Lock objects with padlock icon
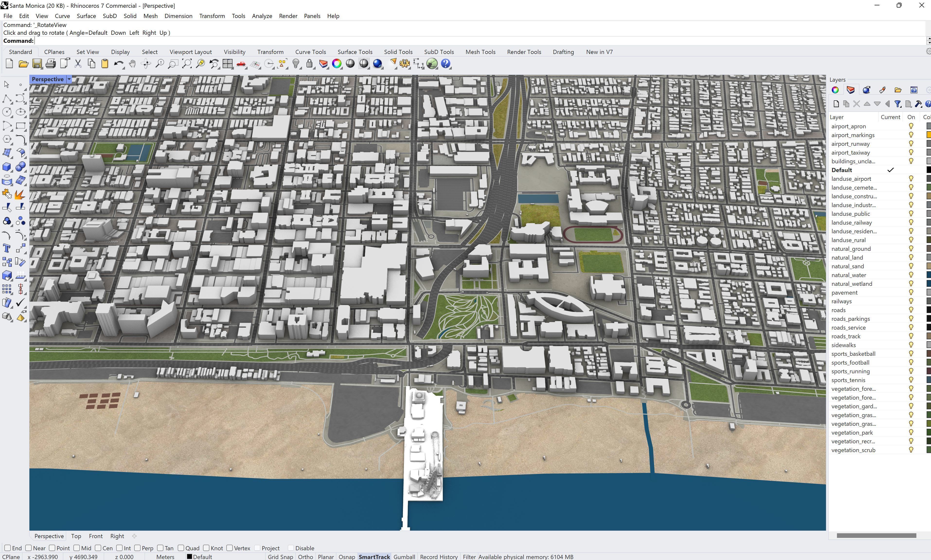The height and width of the screenshot is (560, 931). (x=310, y=64)
